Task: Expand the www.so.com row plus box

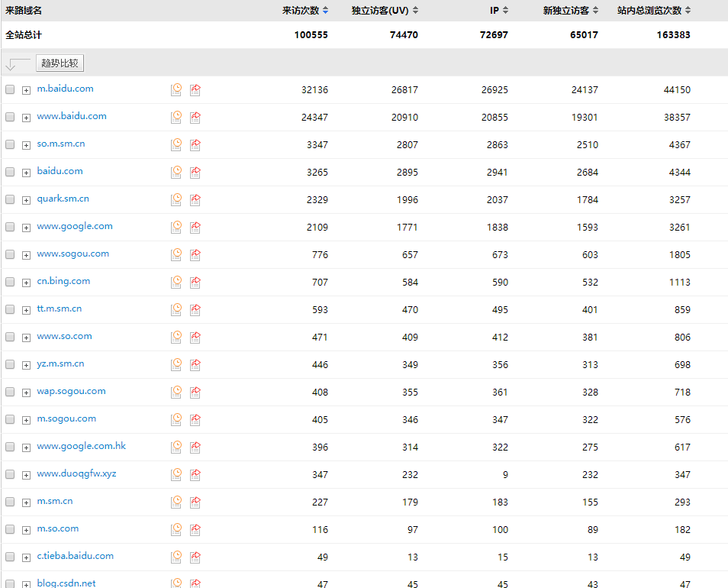Action: click(27, 338)
